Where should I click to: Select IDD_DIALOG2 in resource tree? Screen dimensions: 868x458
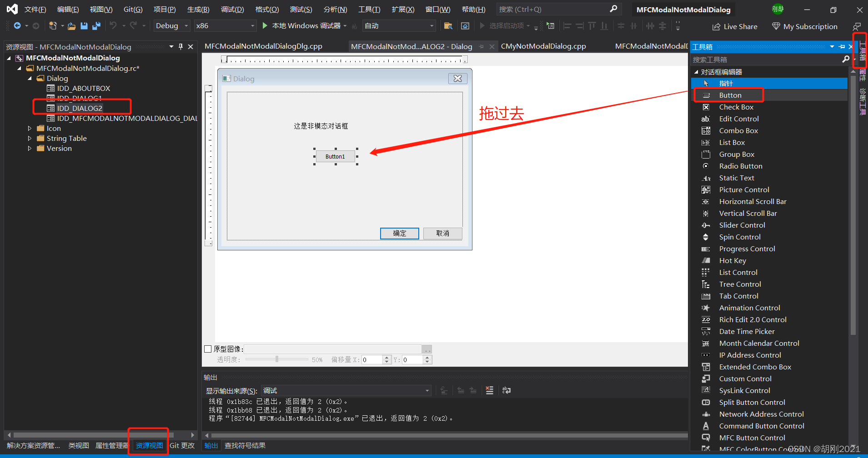pyautogui.click(x=80, y=108)
